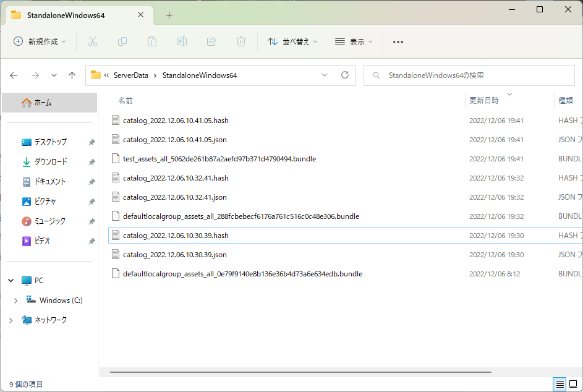This screenshot has width=583, height=392.
Task: Click ServerData in the breadcrumb path
Action: (131, 75)
